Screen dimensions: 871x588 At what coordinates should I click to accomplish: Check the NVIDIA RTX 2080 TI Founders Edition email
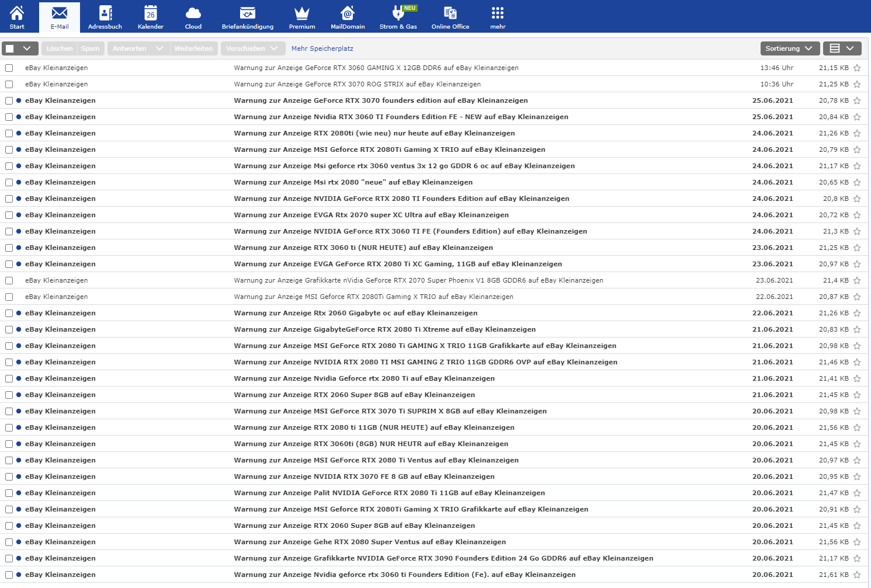(x=9, y=199)
